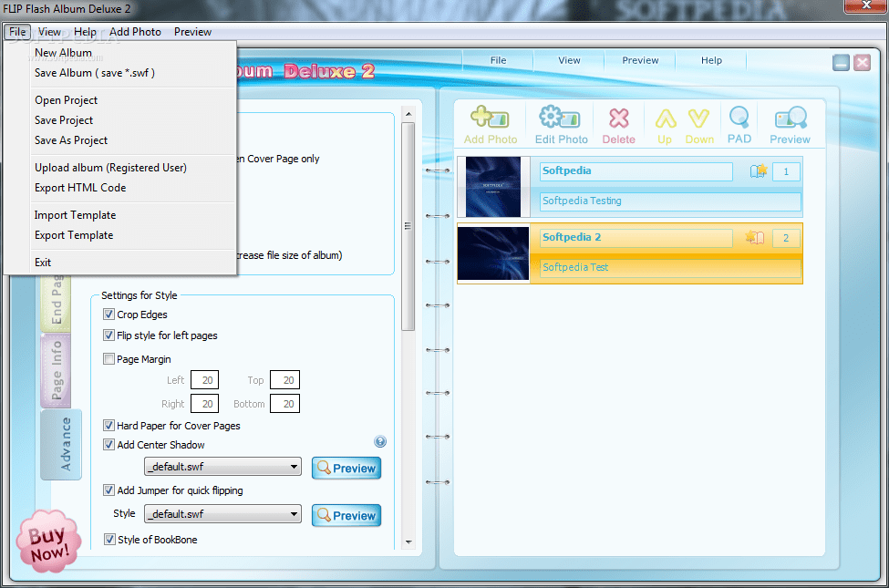This screenshot has height=588, width=889.
Task: Uncheck the Crop Edges checkbox
Action: click(109, 315)
